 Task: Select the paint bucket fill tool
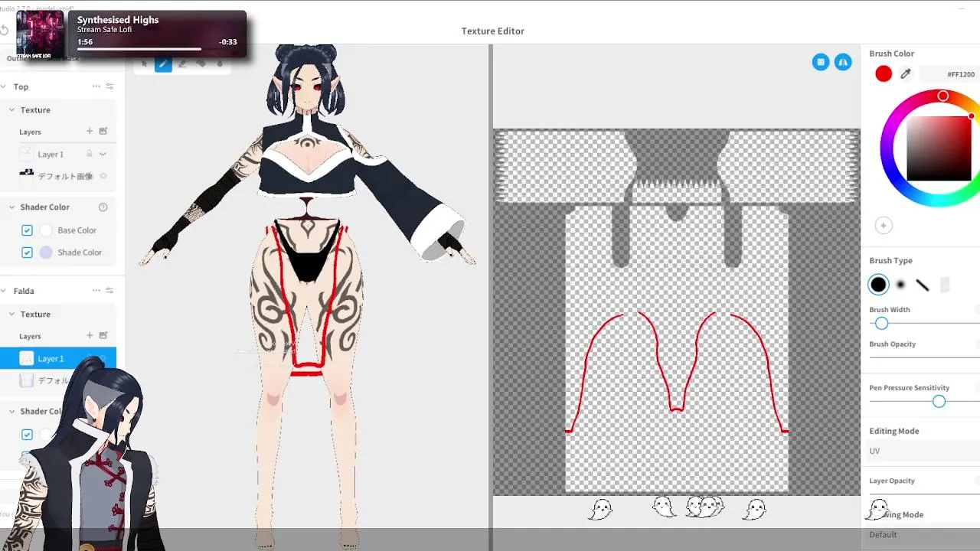[x=201, y=65]
